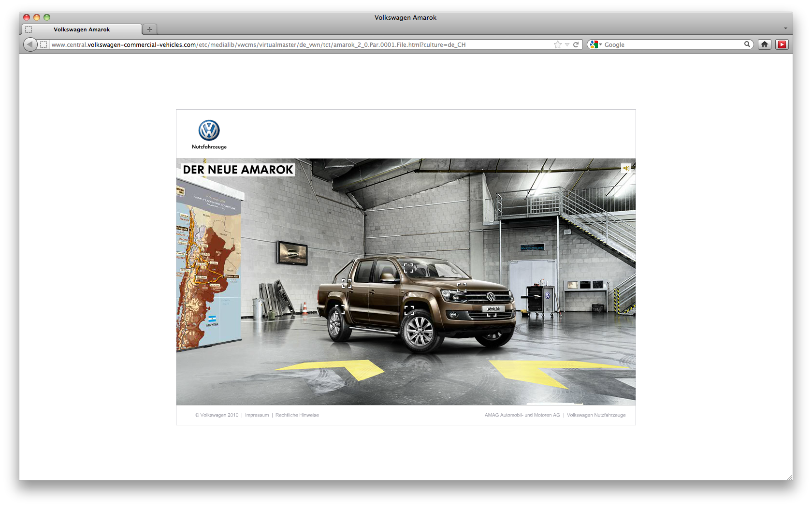Open the URL history dropdown arrow
The image size is (812, 507).
click(x=567, y=44)
